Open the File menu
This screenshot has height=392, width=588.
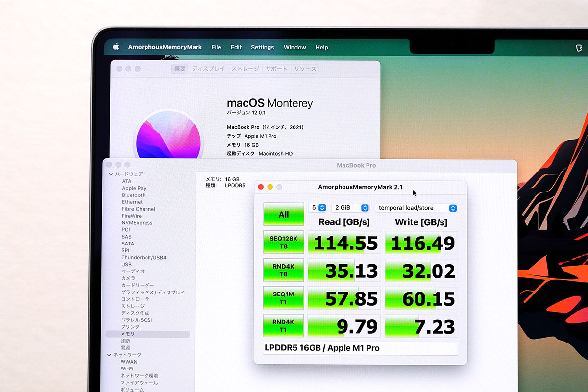point(216,47)
